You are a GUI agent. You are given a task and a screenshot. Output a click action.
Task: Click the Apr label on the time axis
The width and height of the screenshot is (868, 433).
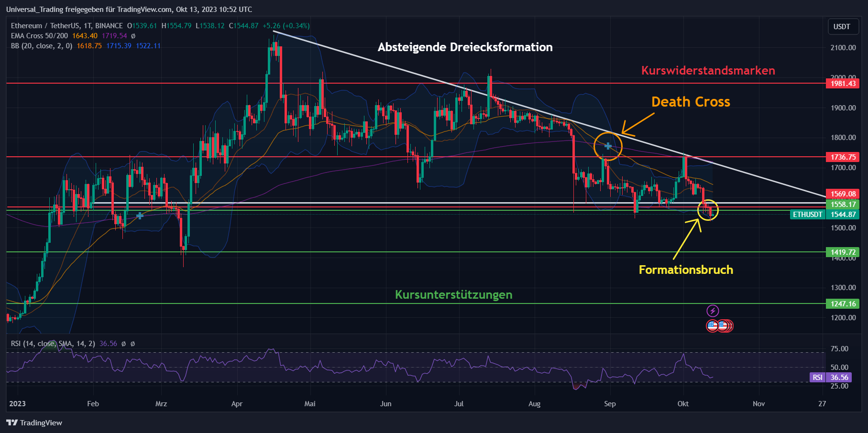pos(237,404)
